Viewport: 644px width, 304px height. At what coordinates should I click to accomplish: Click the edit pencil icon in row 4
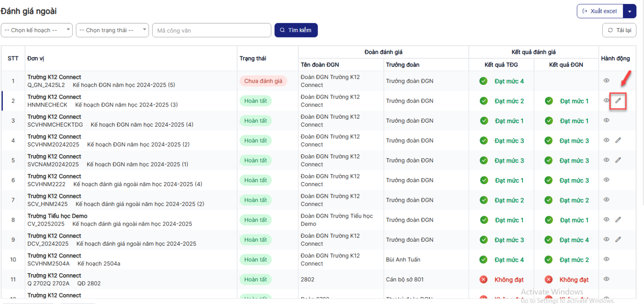pos(618,140)
